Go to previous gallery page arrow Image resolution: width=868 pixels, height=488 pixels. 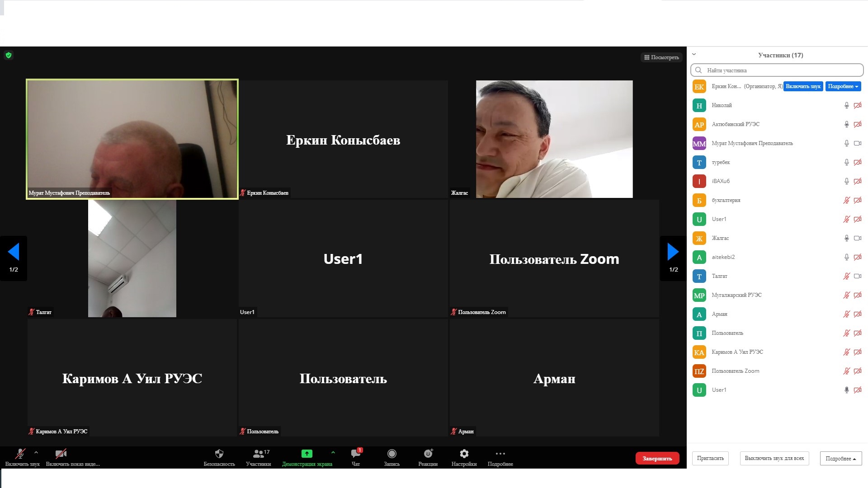[14, 252]
